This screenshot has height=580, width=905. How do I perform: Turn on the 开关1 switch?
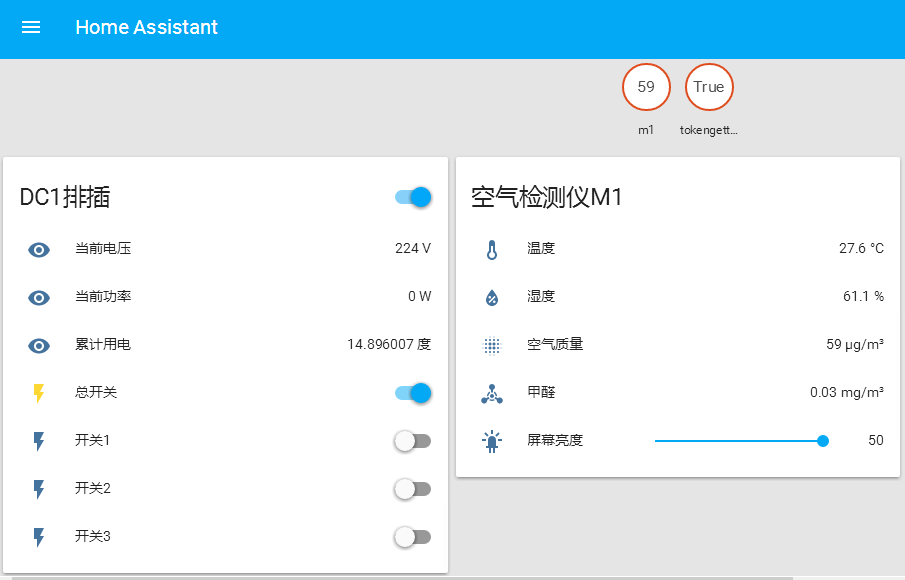point(413,441)
